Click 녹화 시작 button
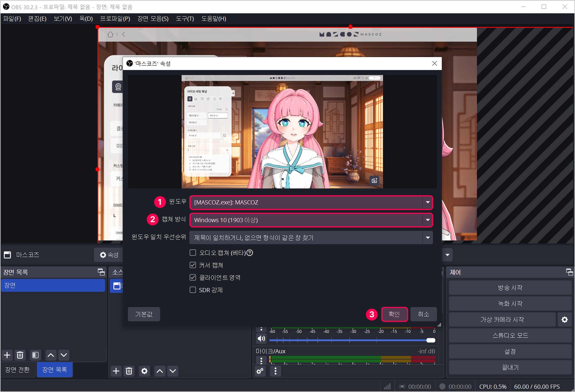575x392 pixels. [510, 304]
